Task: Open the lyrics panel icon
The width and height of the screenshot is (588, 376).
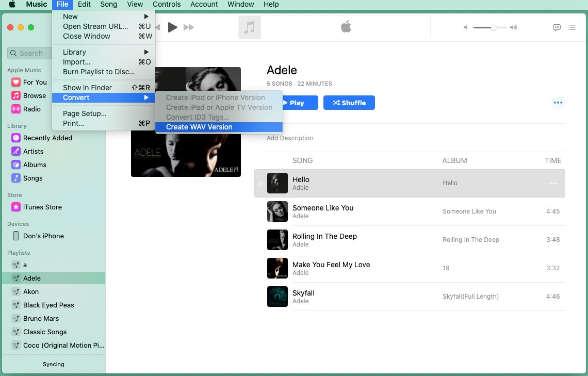Action: tap(557, 27)
